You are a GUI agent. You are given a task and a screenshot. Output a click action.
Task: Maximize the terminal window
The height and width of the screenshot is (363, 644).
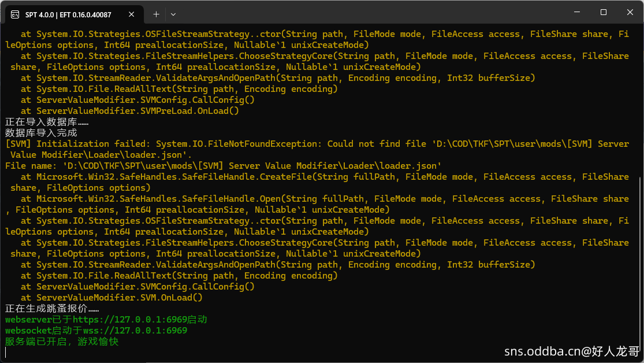click(x=603, y=12)
